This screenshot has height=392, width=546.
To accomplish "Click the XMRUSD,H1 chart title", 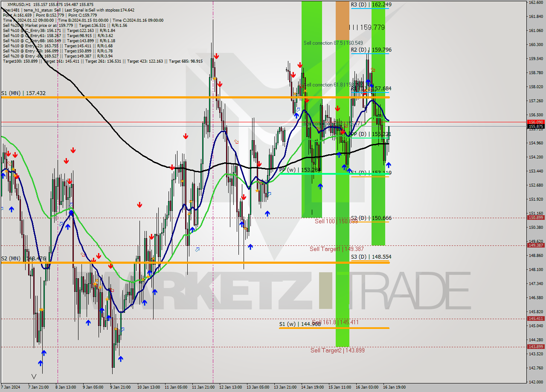I will click(x=19, y=4).
